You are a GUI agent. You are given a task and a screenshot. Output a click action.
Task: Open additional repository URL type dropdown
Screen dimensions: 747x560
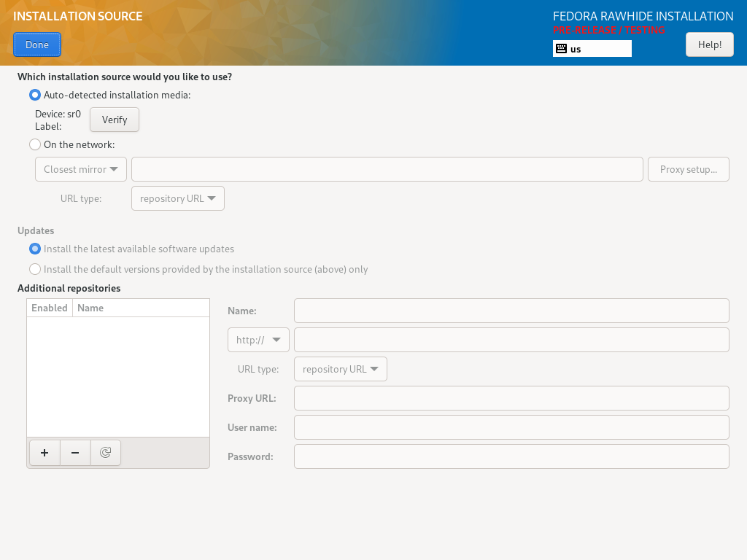point(341,369)
